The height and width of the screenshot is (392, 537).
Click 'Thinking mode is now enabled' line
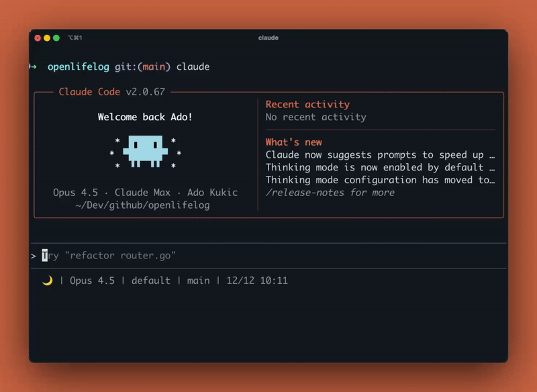pos(380,167)
